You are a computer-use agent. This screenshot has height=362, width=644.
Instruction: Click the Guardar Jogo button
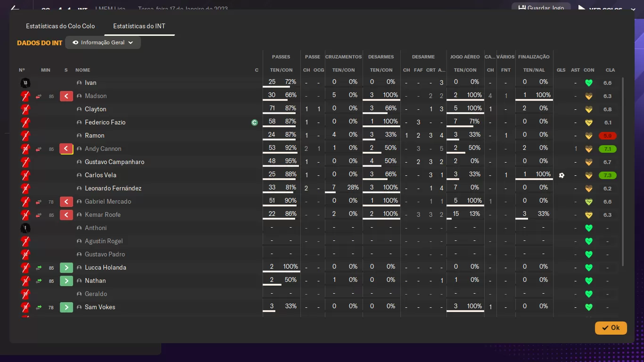(541, 8)
